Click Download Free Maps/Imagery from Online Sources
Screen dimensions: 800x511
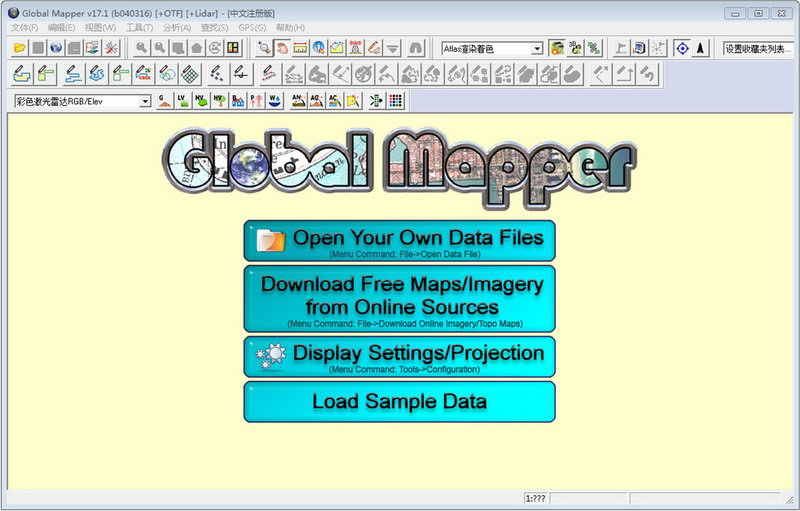(x=399, y=298)
